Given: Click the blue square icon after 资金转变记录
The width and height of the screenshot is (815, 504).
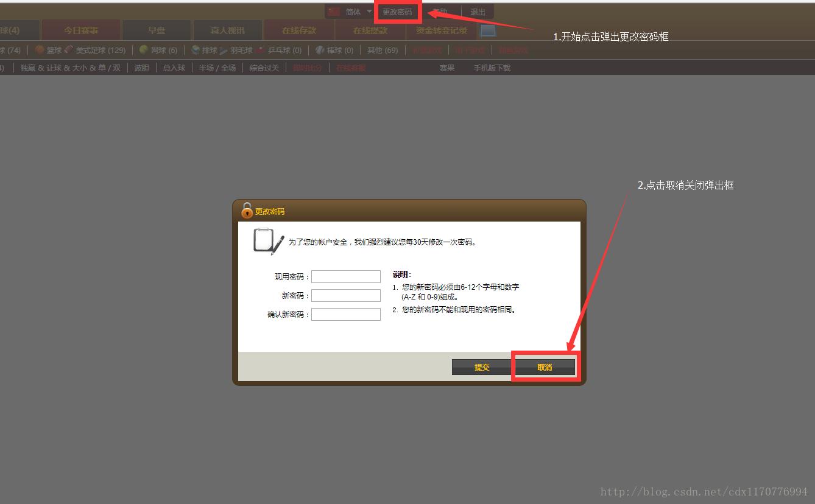Looking at the screenshot, I should 488,30.
